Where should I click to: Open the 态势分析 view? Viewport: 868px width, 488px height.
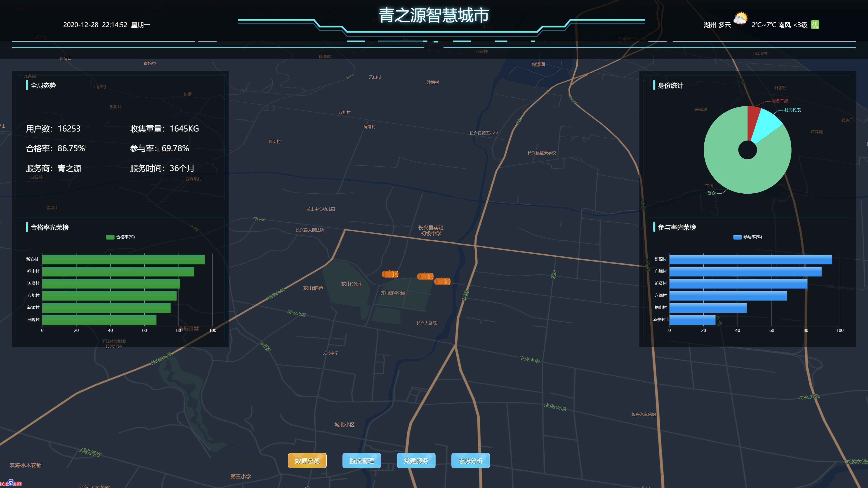point(470,460)
